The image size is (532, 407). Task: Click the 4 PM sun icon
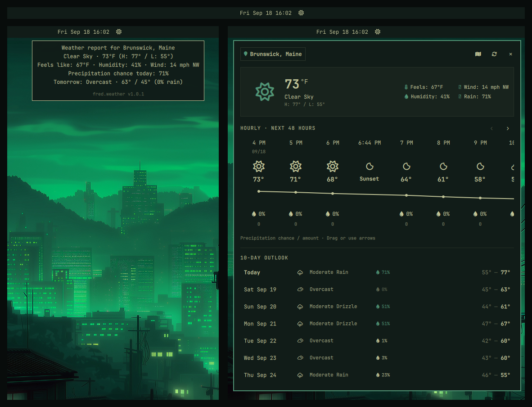pyautogui.click(x=258, y=166)
